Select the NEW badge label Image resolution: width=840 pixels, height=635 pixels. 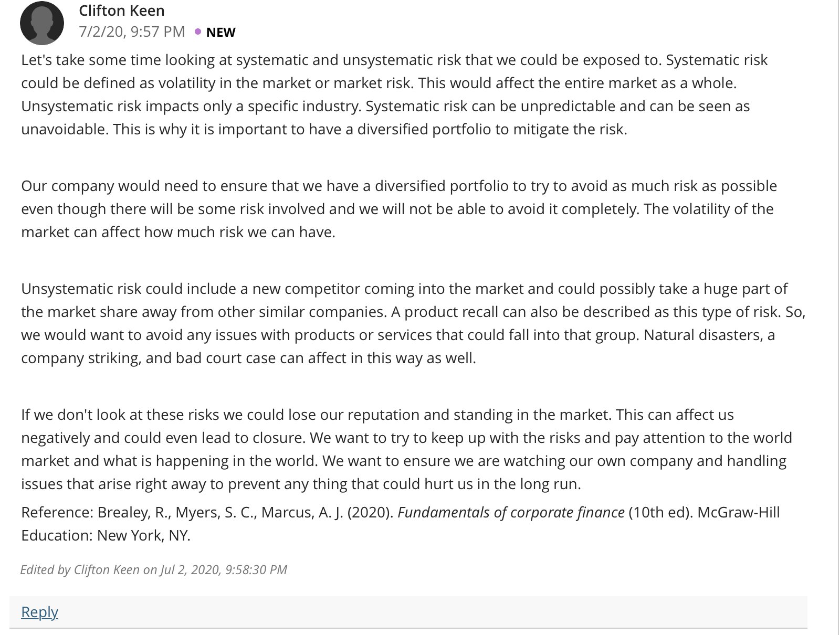tap(220, 33)
